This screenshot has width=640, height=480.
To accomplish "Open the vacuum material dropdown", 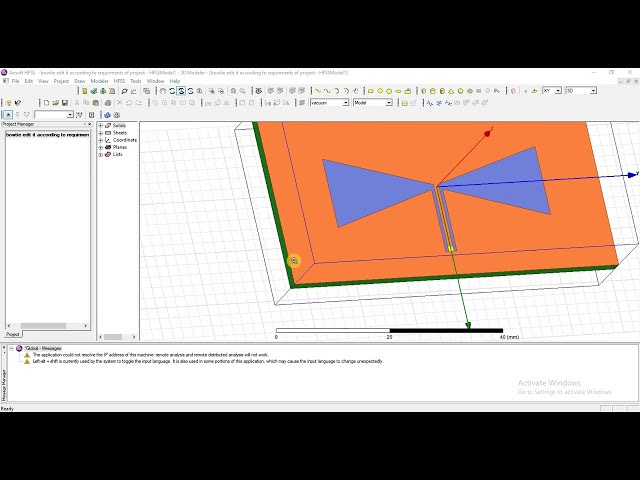I will (x=346, y=102).
